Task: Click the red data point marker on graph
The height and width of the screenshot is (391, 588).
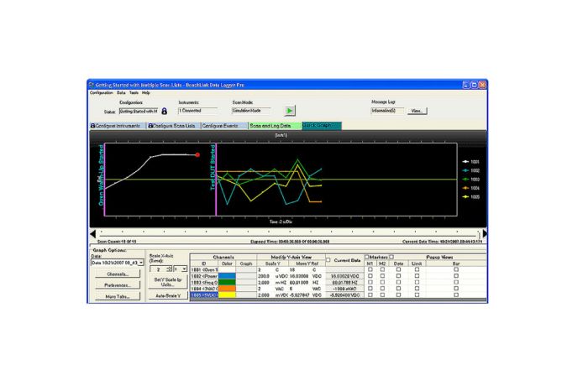Action: 197,154
